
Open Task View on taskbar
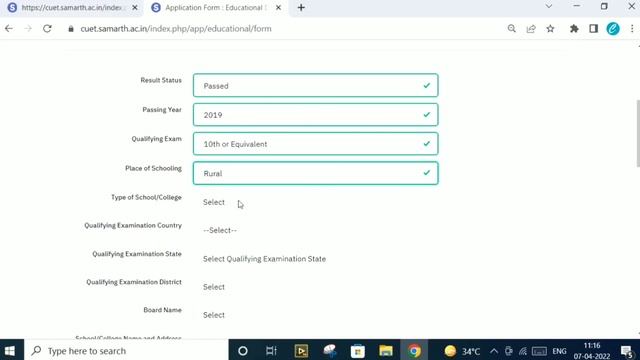(x=271, y=351)
